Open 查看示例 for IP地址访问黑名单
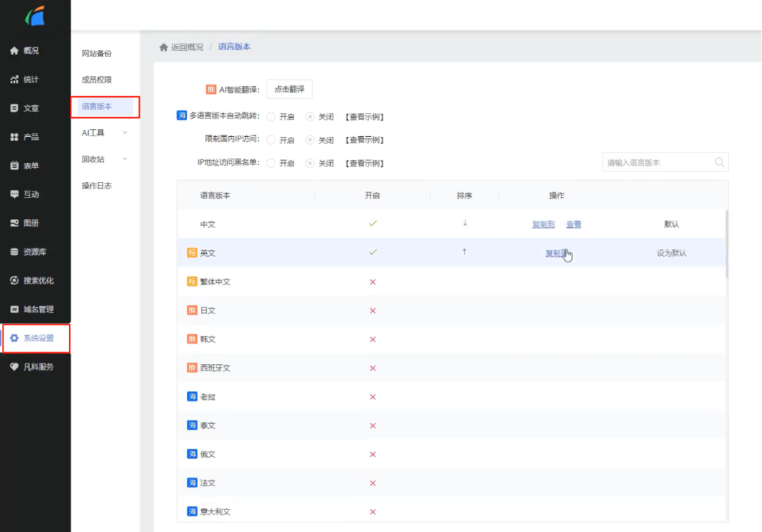 [x=365, y=163]
